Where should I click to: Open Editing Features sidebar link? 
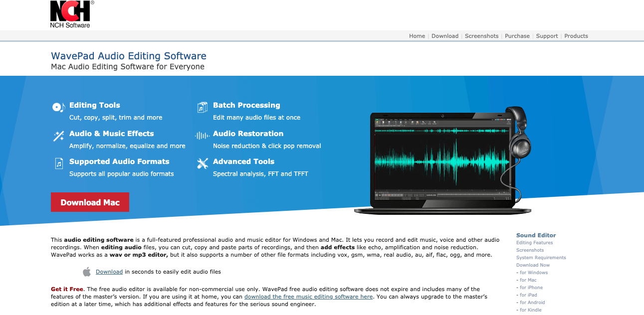pyautogui.click(x=534, y=243)
